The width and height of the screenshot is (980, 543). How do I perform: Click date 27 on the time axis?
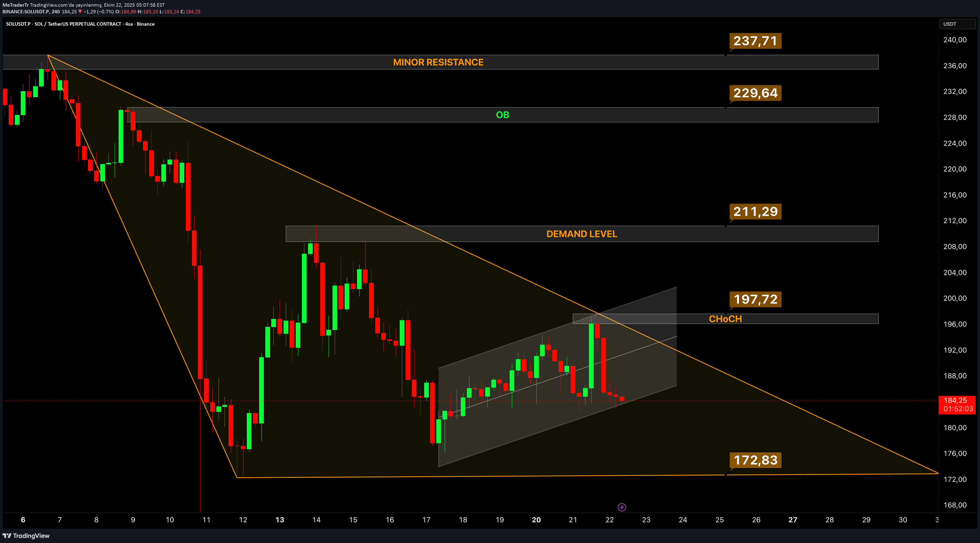[x=792, y=520]
